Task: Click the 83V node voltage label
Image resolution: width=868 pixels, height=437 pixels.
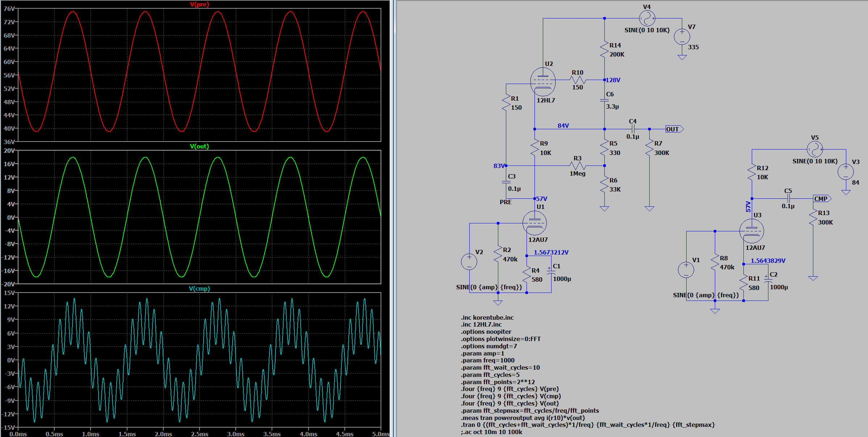Action: pyautogui.click(x=499, y=166)
